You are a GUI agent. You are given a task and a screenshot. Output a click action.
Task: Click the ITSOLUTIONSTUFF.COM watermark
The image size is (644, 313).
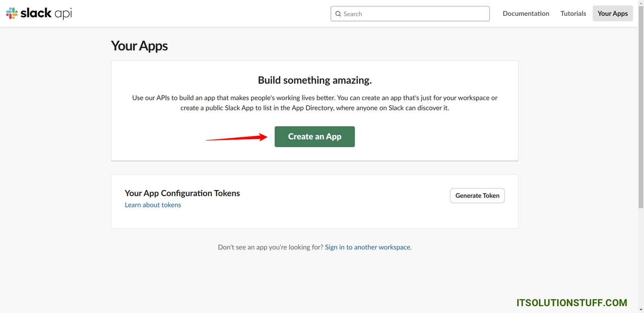572,303
